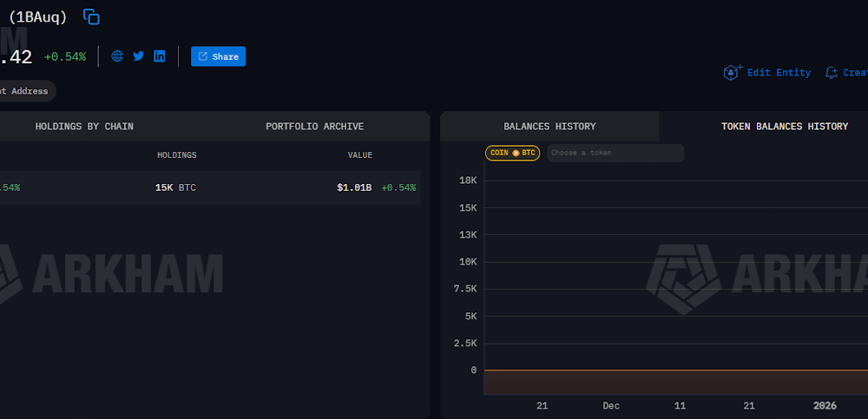
Task: Click the Address tag pill
Action: point(27,91)
